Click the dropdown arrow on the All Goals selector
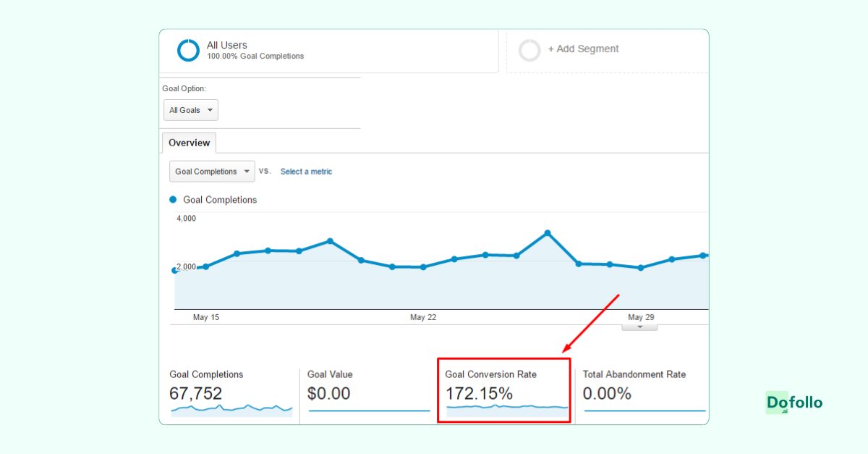The width and height of the screenshot is (868, 454). click(x=208, y=109)
